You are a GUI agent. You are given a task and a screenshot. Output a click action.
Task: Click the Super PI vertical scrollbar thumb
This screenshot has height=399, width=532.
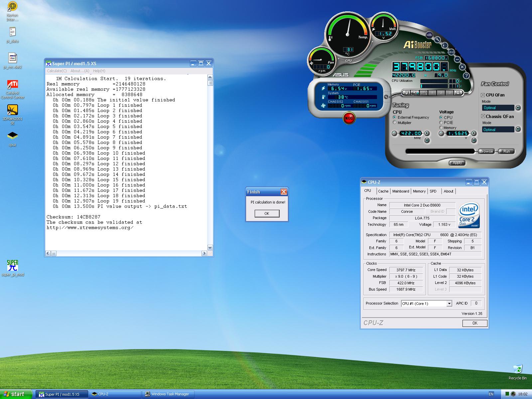tap(210, 83)
